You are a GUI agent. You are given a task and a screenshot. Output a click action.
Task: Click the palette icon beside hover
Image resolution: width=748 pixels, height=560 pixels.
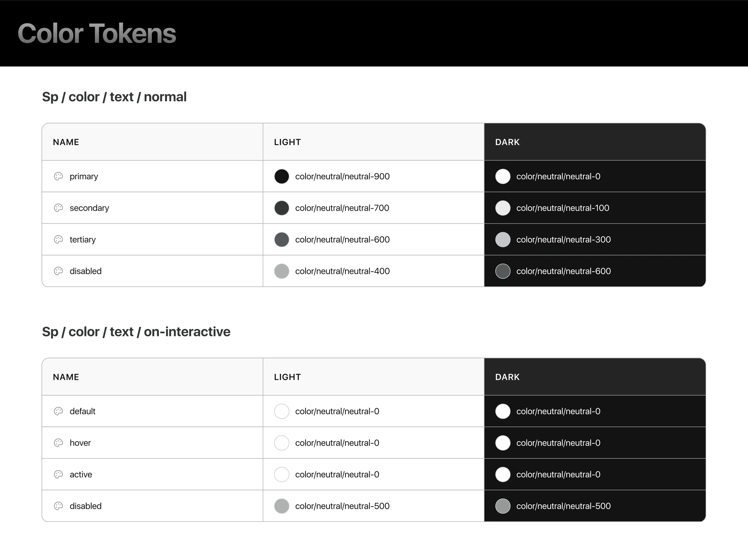[59, 443]
